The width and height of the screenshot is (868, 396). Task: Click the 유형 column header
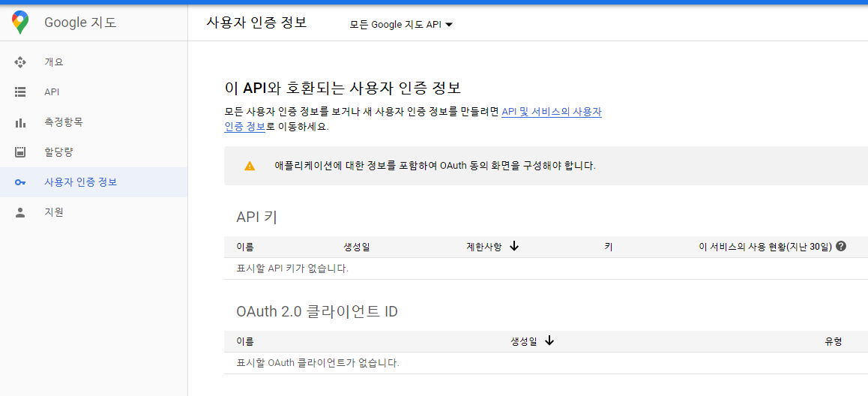(x=834, y=341)
